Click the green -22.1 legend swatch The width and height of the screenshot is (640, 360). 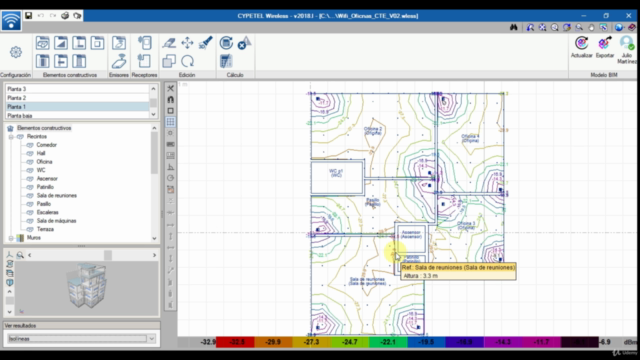[388, 342]
